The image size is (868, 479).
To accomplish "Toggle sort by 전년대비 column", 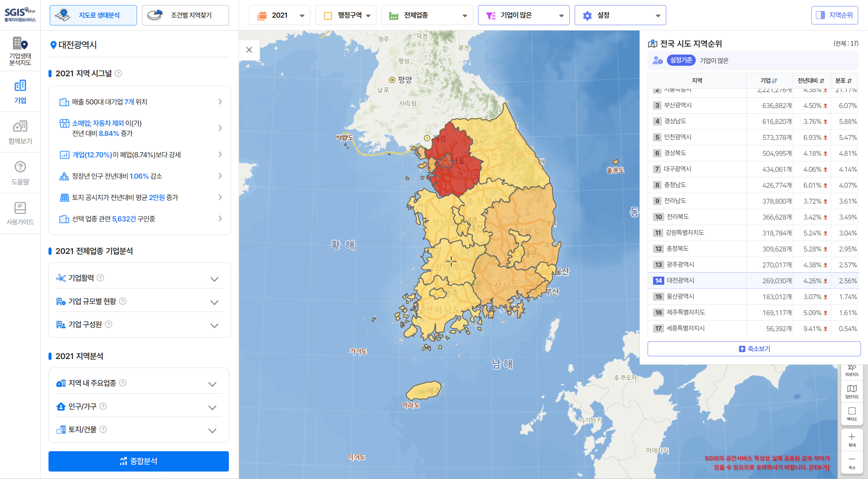I will click(x=822, y=81).
